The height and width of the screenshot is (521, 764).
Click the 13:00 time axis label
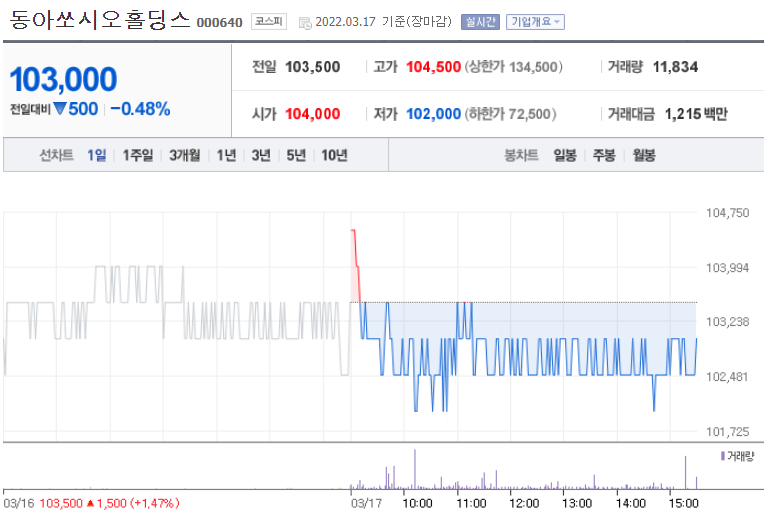[x=577, y=503]
